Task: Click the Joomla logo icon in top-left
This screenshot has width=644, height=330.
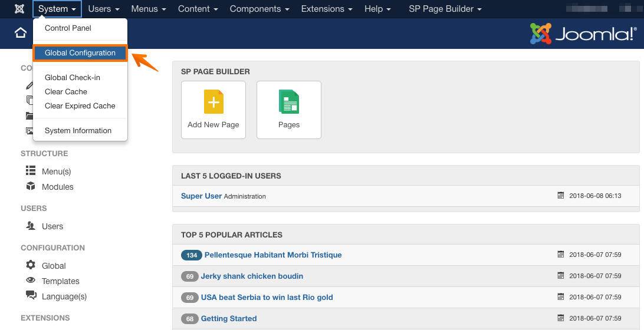Action: click(19, 9)
